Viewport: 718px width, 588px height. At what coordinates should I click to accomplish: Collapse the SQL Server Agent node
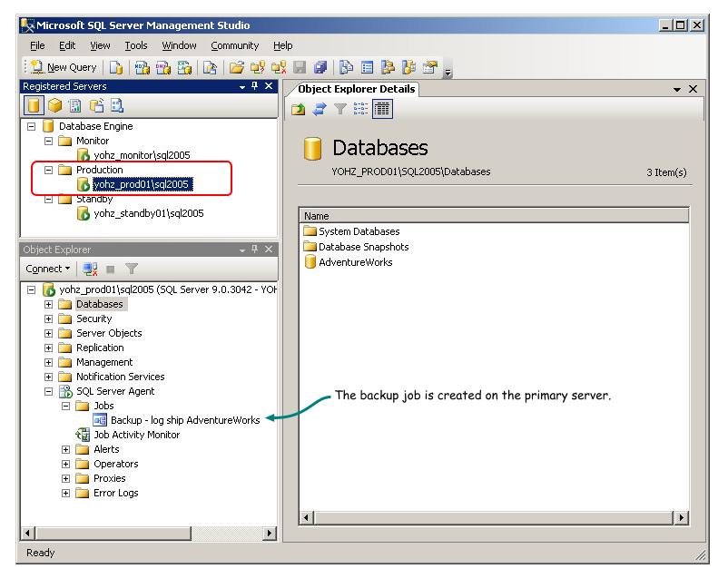[x=48, y=392]
